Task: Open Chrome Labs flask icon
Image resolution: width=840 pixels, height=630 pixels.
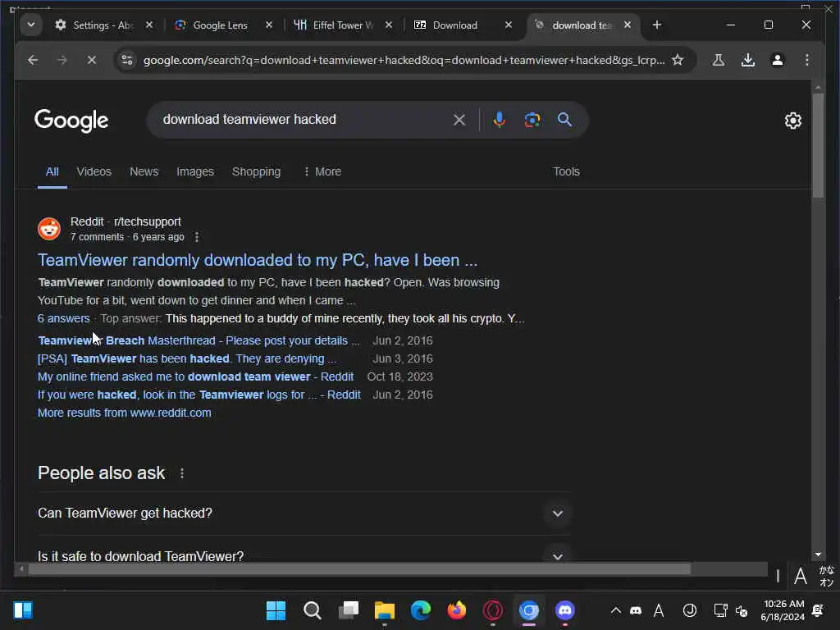Action: 719,60
